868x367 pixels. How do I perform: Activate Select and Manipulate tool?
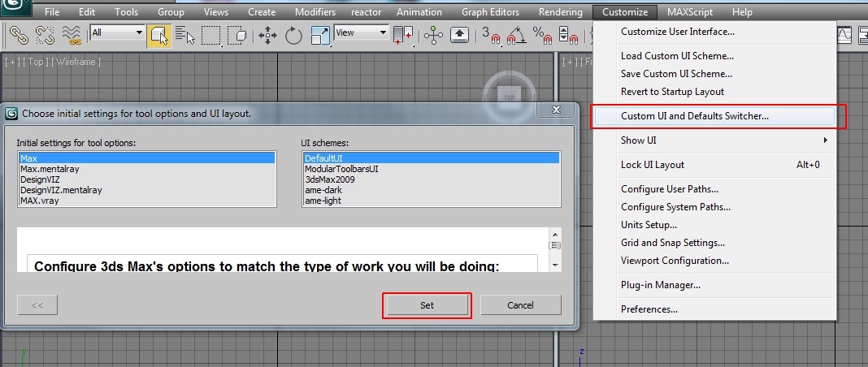pyautogui.click(x=433, y=36)
